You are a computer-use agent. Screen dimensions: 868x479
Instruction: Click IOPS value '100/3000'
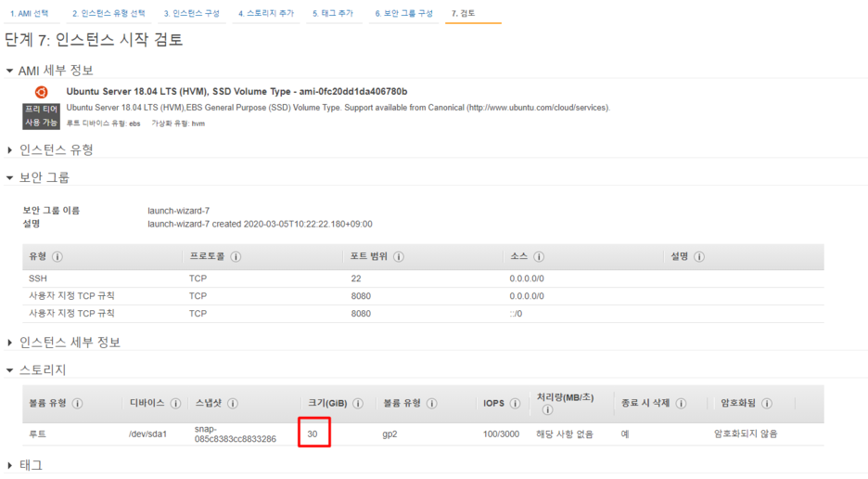tap(501, 434)
